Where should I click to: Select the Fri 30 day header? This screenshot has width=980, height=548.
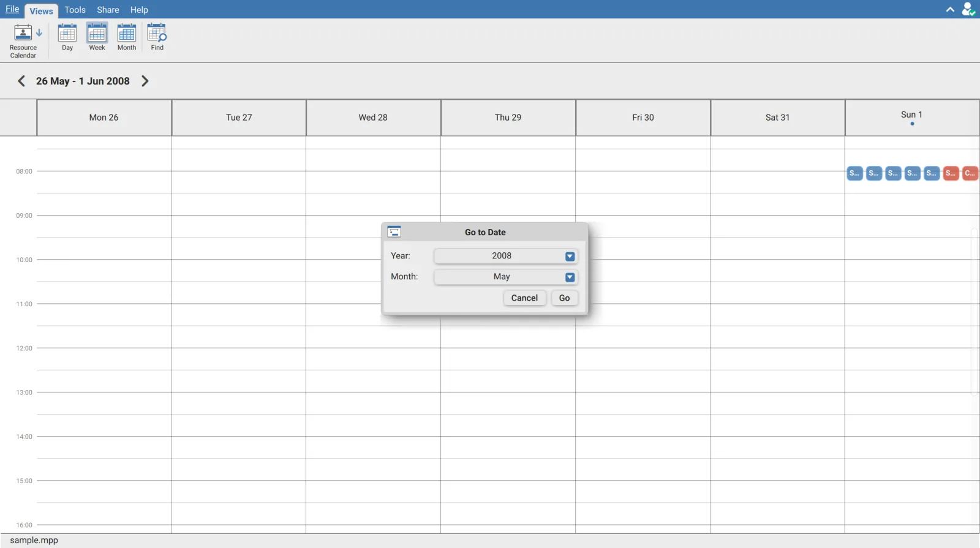coord(643,118)
